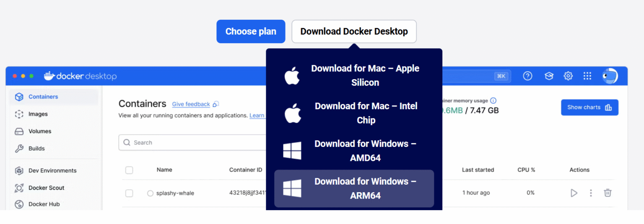Delete splashy-whale using the trash icon
Image resolution: width=644 pixels, height=224 pixels.
pyautogui.click(x=608, y=193)
